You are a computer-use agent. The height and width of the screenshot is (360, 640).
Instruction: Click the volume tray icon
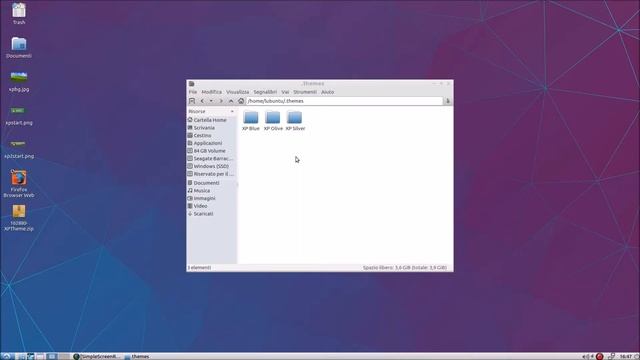tap(587, 356)
